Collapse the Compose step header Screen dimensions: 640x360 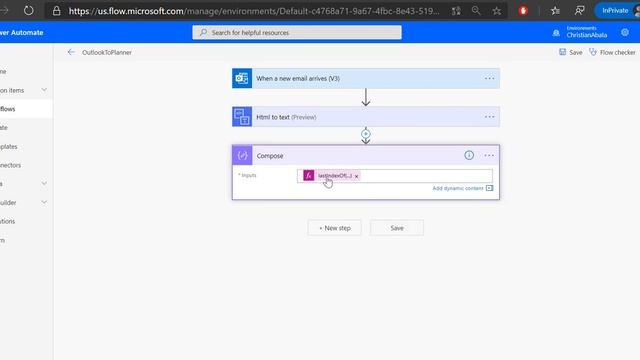(366, 156)
